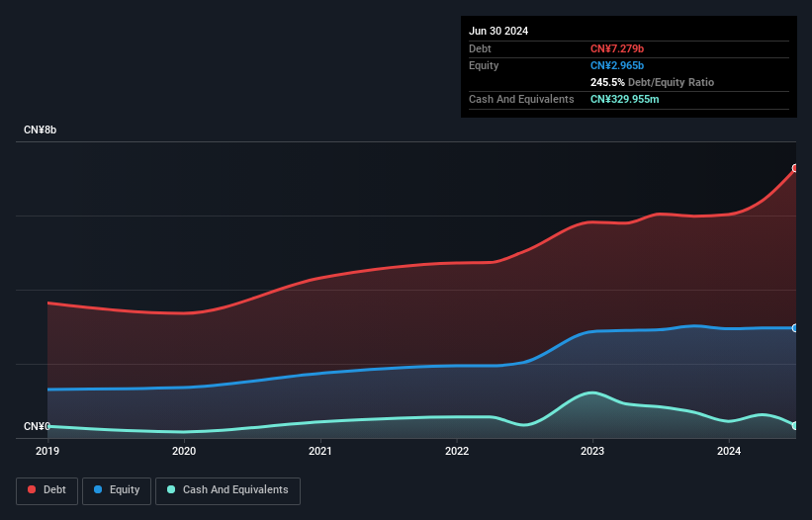The width and height of the screenshot is (812, 520).
Task: Click the CN¥2.965b equity value
Action: (x=617, y=65)
